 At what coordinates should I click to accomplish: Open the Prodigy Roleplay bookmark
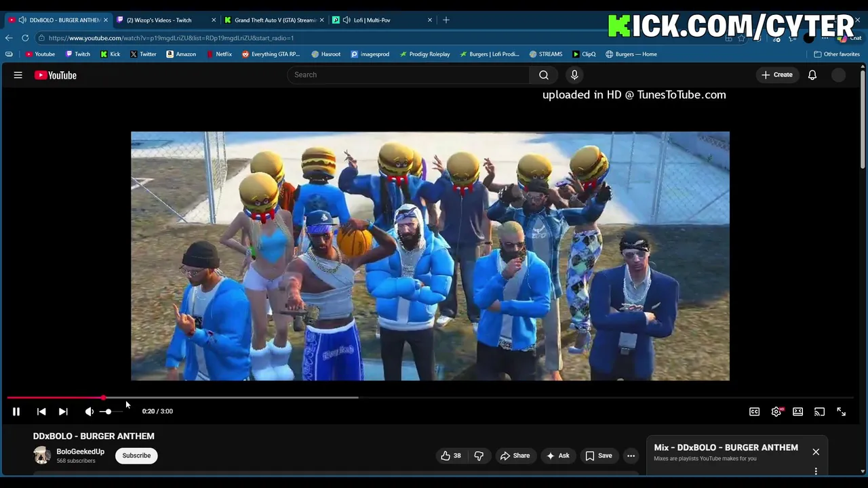coord(425,54)
